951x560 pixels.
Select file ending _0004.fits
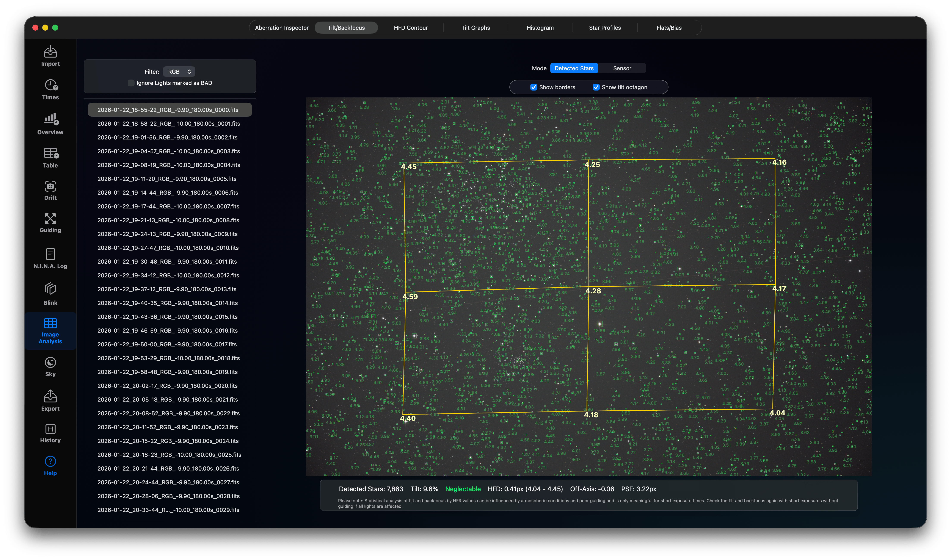170,165
